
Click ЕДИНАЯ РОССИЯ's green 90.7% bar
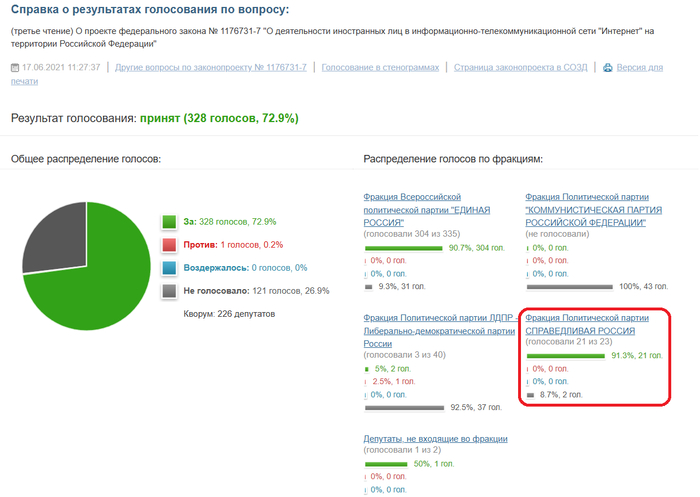[x=405, y=248]
